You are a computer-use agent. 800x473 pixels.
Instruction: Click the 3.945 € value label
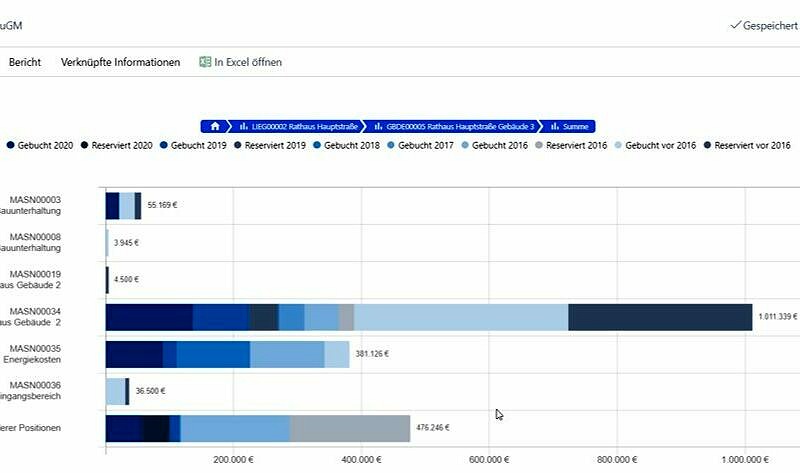126,243
